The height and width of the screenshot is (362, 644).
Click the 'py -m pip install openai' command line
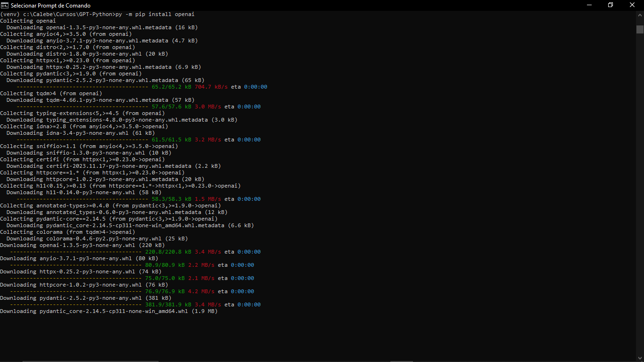97,14
